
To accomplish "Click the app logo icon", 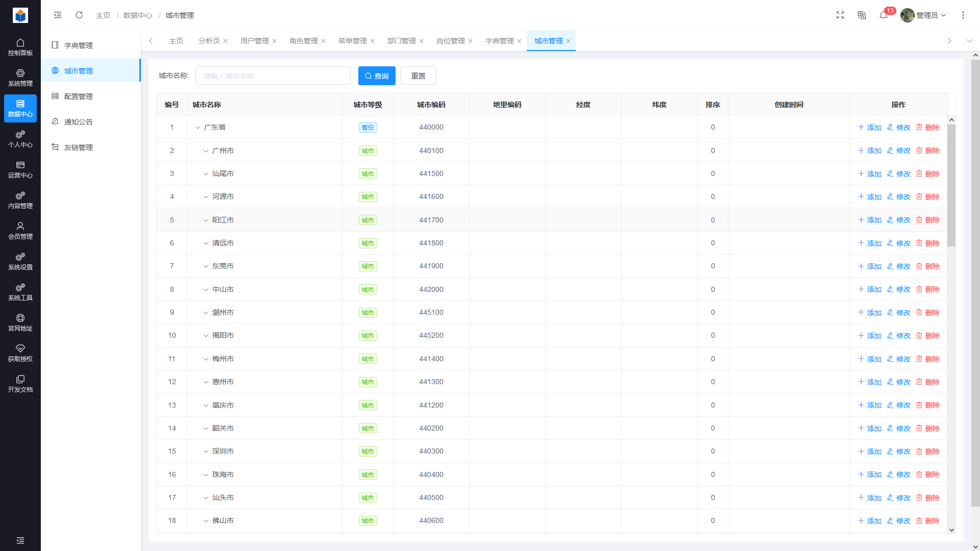I will click(20, 15).
